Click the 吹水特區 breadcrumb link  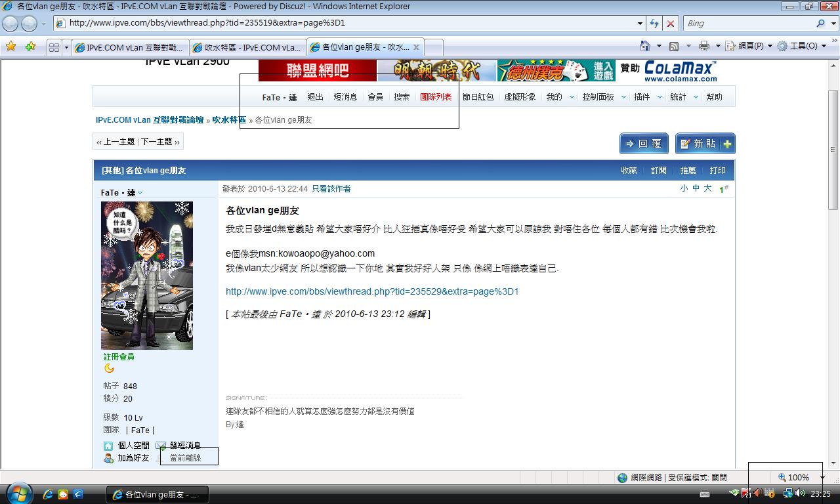tap(229, 120)
